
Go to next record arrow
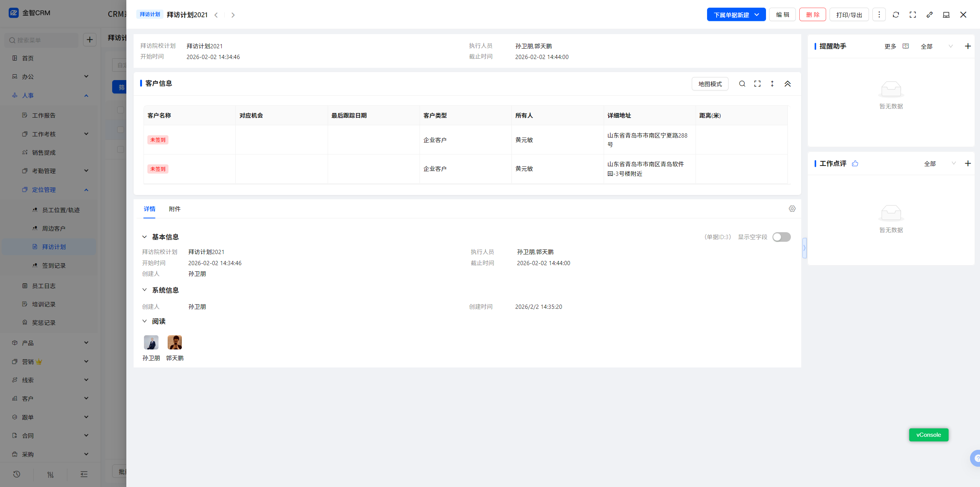click(x=233, y=15)
